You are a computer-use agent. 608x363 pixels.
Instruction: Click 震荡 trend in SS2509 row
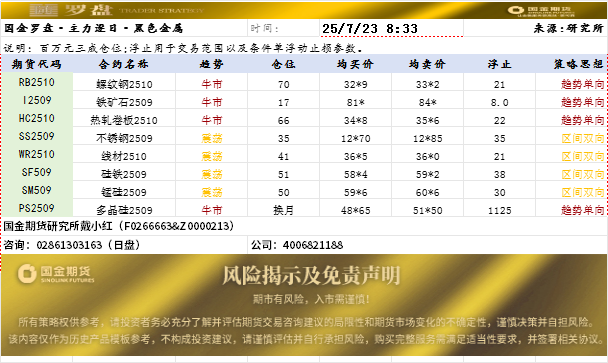[212, 138]
